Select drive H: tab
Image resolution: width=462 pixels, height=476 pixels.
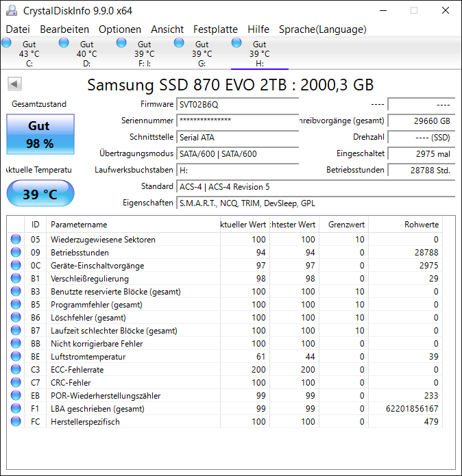(x=259, y=53)
